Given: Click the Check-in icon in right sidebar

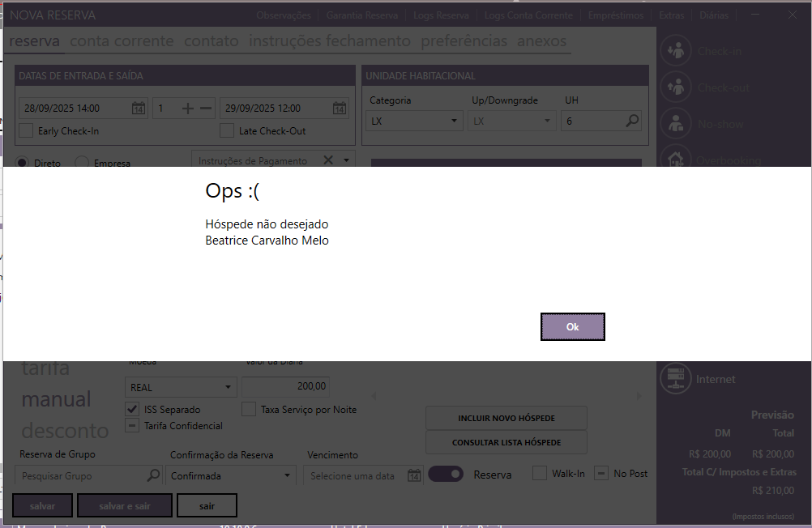Looking at the screenshot, I should coord(674,51).
